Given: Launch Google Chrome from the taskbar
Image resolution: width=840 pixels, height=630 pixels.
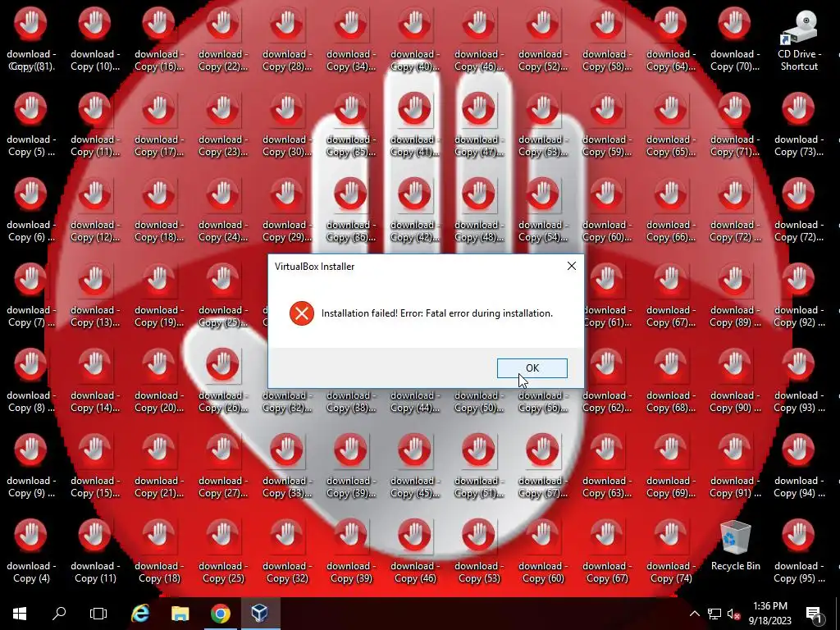Looking at the screenshot, I should coord(220,614).
